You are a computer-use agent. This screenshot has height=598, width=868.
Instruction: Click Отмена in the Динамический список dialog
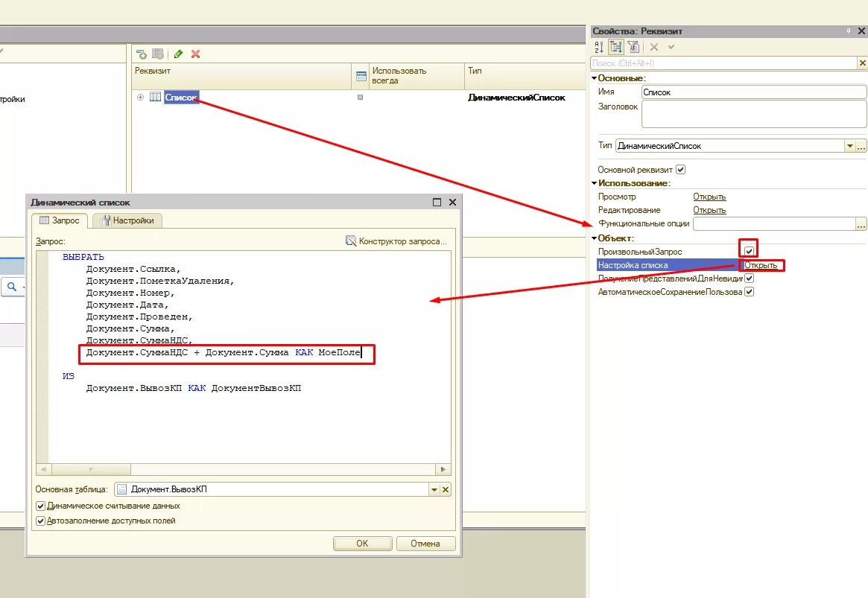[x=425, y=543]
